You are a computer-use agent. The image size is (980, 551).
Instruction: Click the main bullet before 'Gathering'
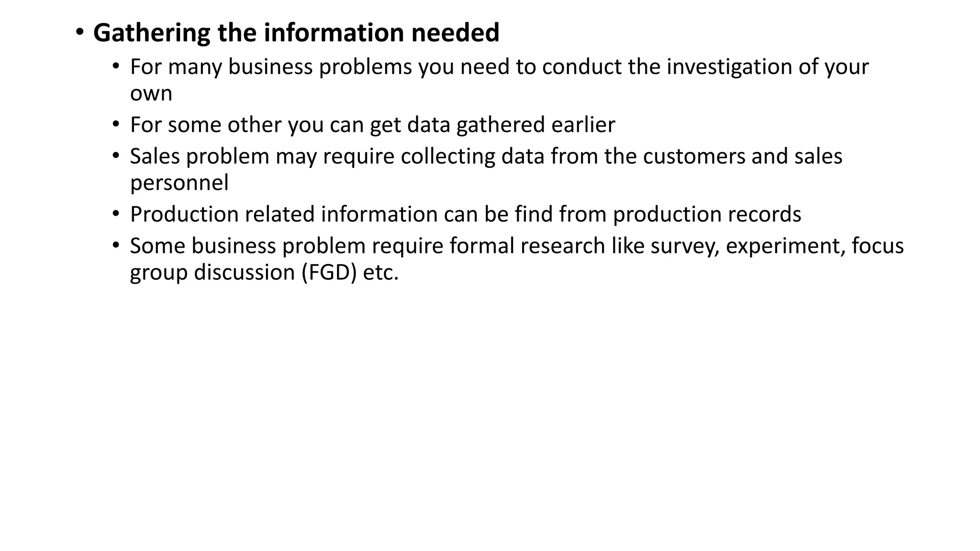[x=79, y=33]
